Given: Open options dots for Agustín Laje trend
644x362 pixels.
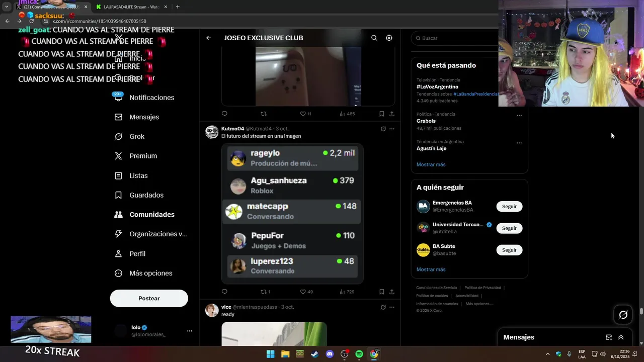Looking at the screenshot, I should (x=519, y=143).
